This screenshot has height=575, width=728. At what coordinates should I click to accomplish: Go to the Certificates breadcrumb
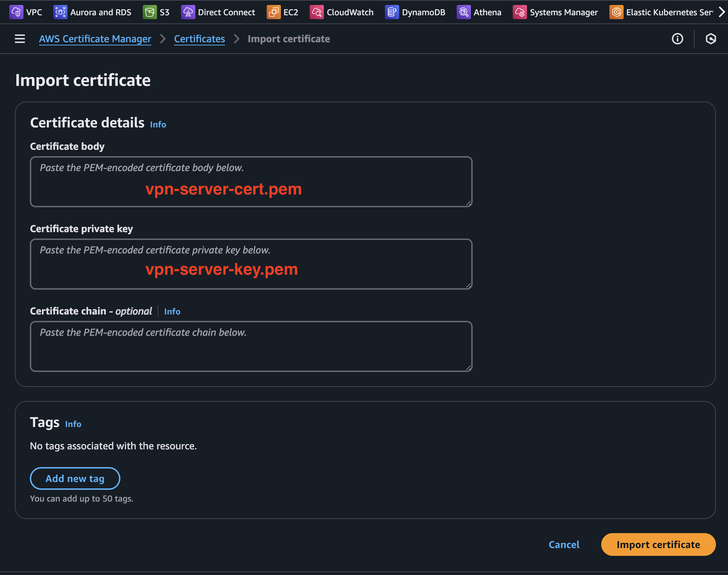coord(200,39)
